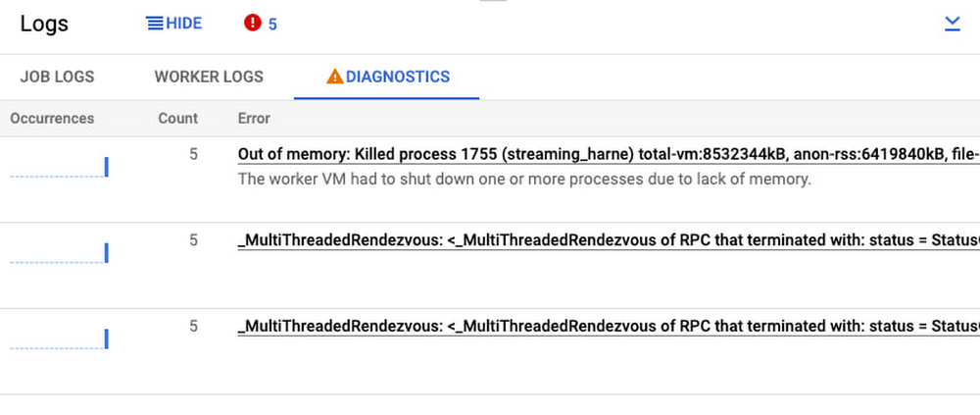This screenshot has width=980, height=415.
Task: Select the DIAGNOSTICS tab label
Action: tap(397, 77)
